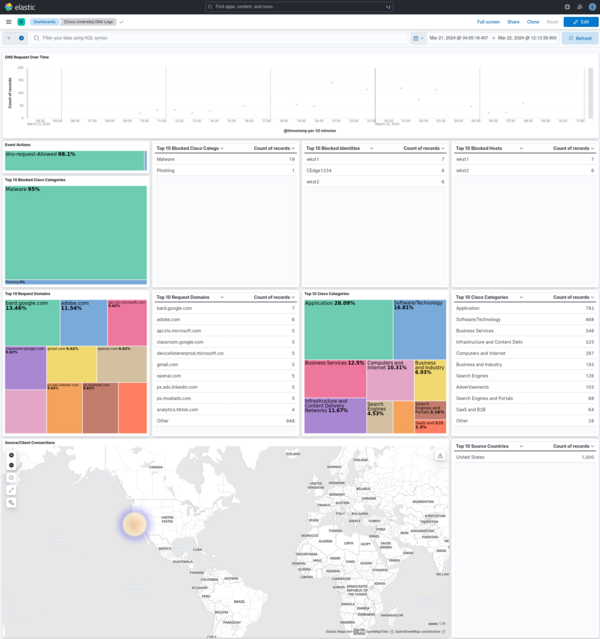Zoom out on the Source/Client Connections map
This screenshot has height=639, width=600.
point(12,465)
